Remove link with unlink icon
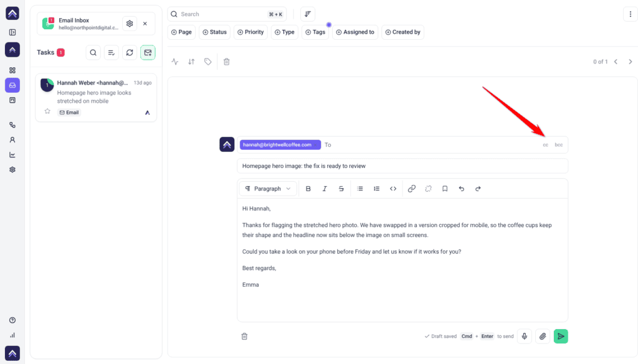Image resolution: width=638 pixels, height=364 pixels. [x=428, y=189]
